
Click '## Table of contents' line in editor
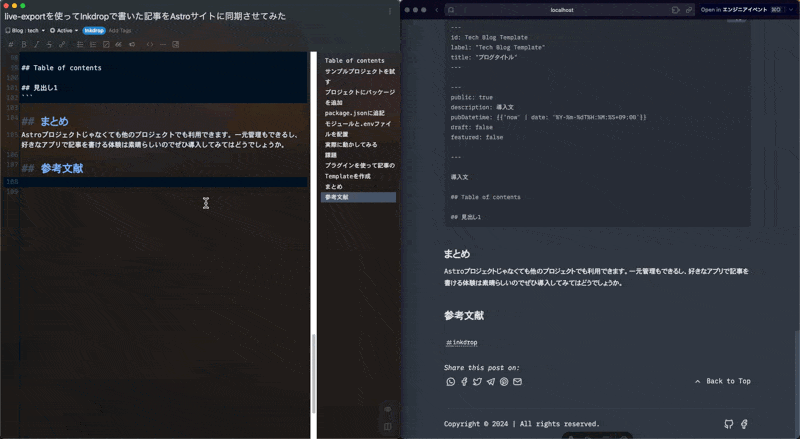61,68
